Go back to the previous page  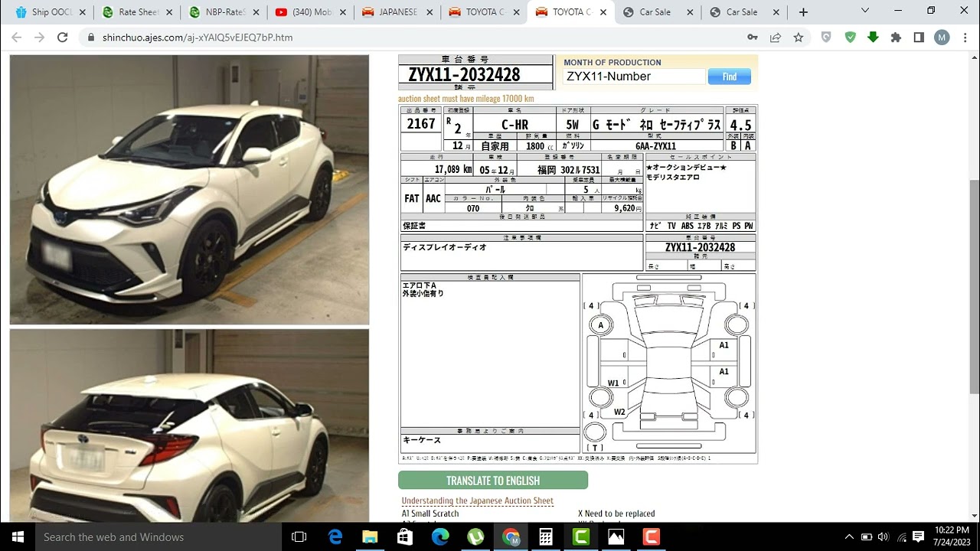click(17, 37)
